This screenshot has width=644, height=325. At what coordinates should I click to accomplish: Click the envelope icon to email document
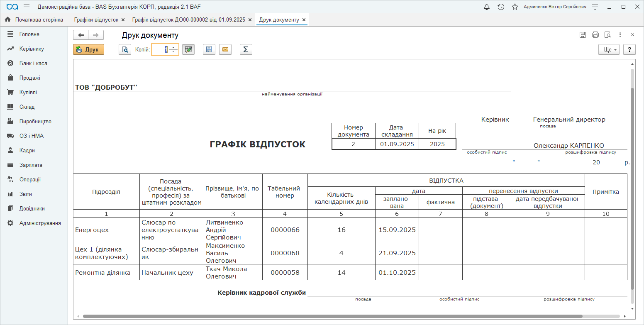point(225,50)
